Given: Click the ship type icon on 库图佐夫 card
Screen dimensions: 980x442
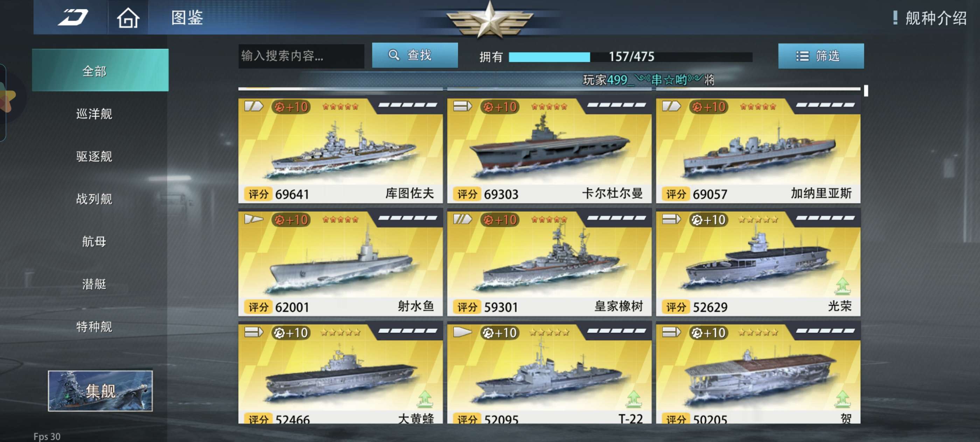Looking at the screenshot, I should pyautogui.click(x=253, y=106).
